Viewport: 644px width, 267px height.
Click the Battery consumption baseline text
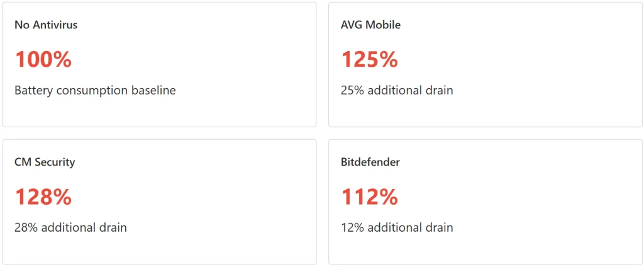[95, 90]
